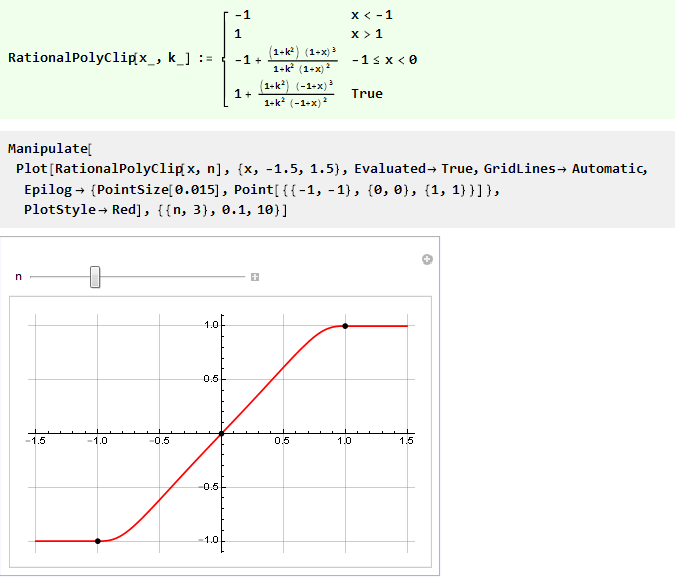
Task: Click the red curve's flat right segment
Action: click(x=377, y=326)
